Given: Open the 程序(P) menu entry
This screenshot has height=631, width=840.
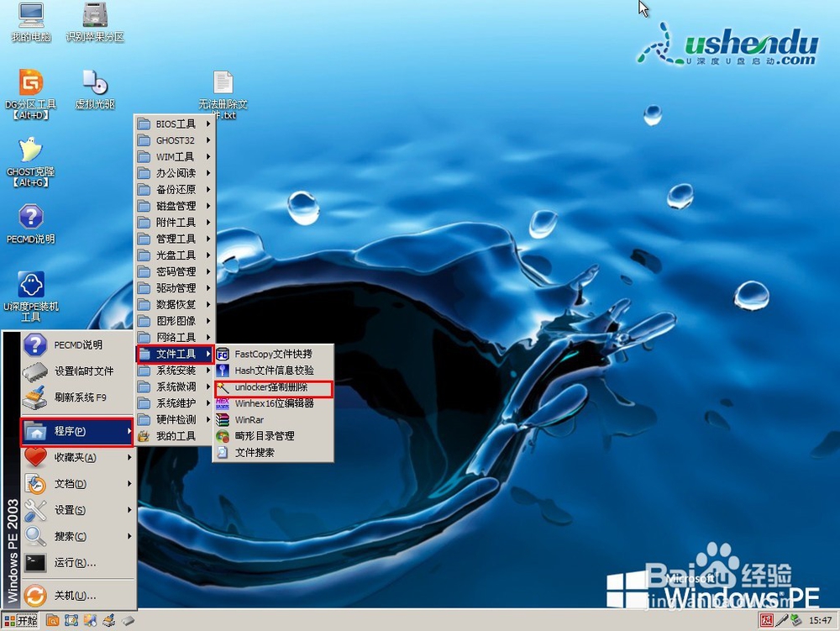Looking at the screenshot, I should coord(74,431).
